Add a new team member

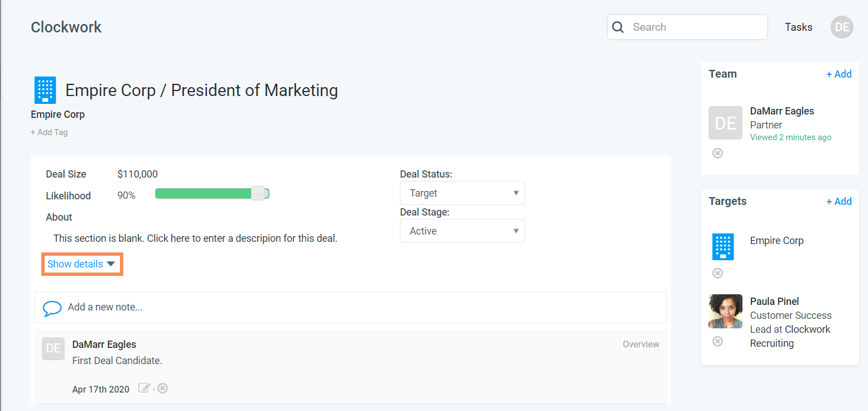pos(838,74)
